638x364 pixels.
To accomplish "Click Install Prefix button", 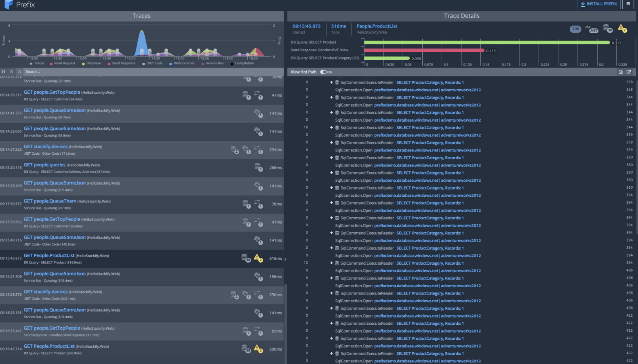I will (598, 4).
